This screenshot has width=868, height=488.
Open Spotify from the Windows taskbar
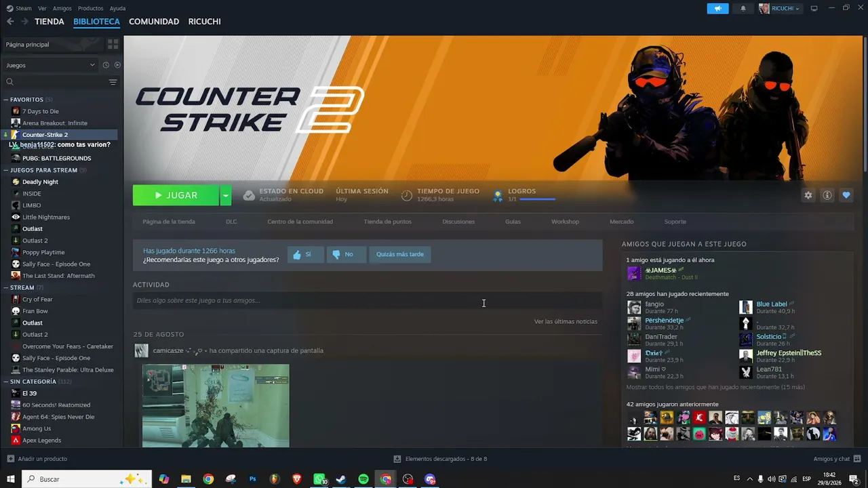pos(363,479)
